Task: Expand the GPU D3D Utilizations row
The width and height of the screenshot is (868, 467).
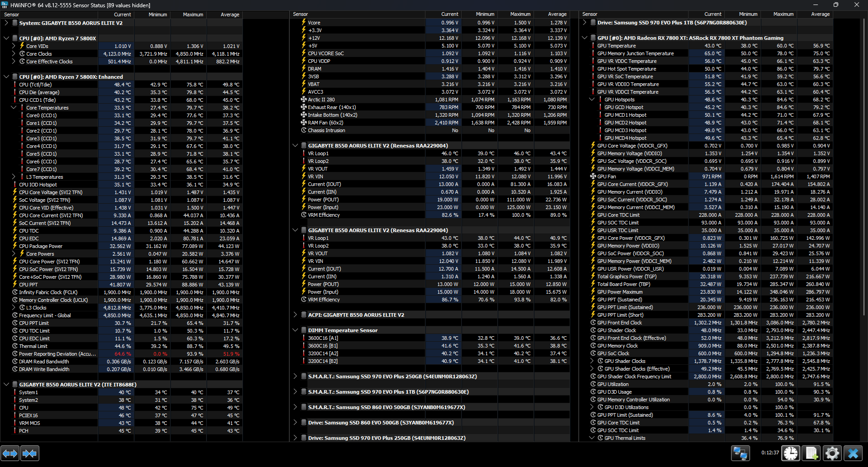Action: click(592, 407)
